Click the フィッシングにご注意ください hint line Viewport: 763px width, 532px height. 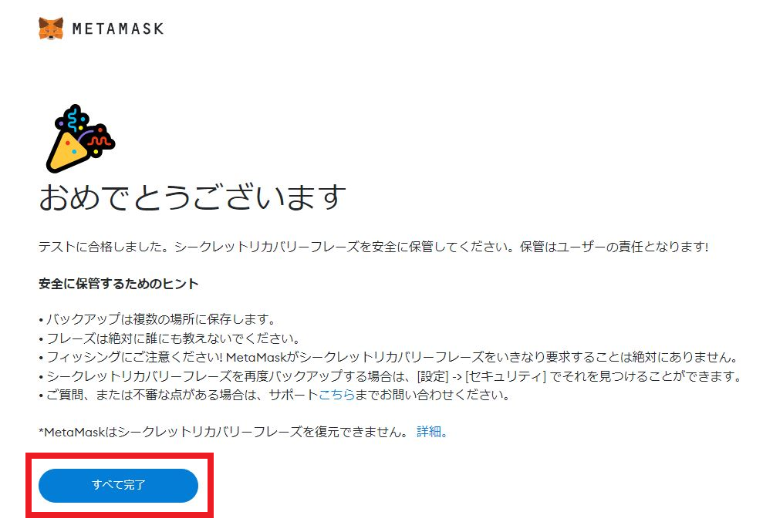click(390, 357)
